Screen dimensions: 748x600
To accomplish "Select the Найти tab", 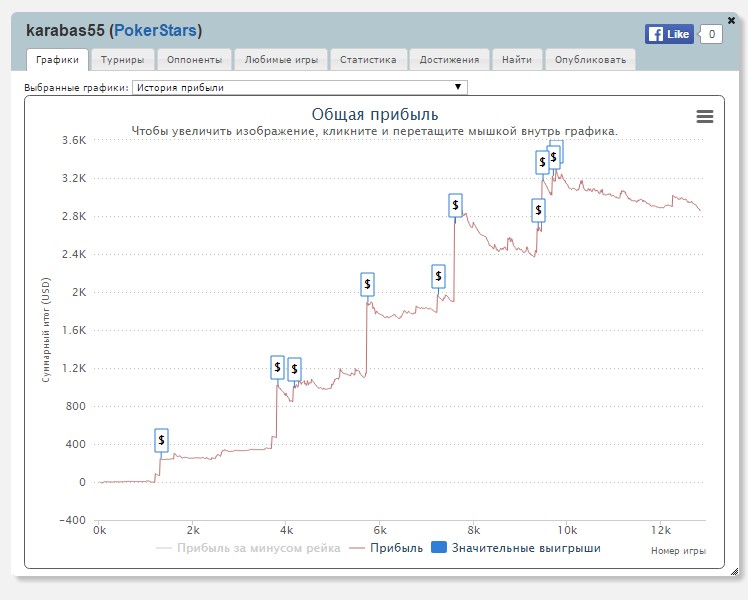I will click(517, 60).
